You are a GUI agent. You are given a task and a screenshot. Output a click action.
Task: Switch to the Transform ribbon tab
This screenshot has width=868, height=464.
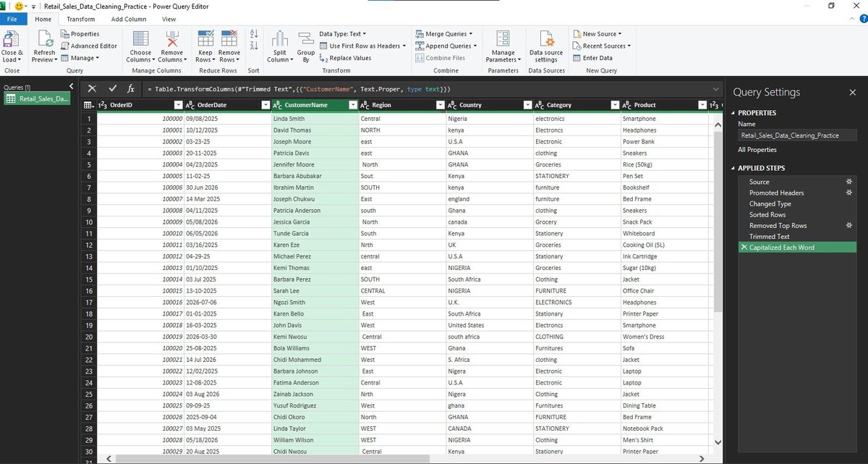pyautogui.click(x=80, y=20)
